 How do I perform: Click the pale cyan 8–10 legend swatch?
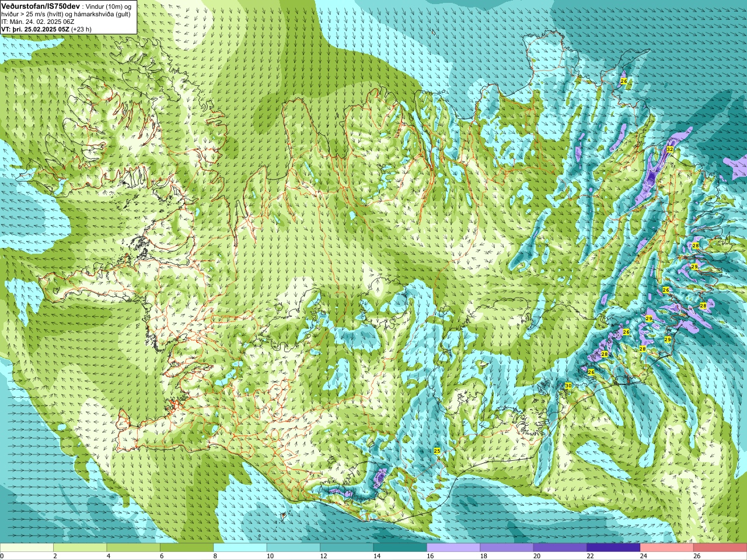coord(240,548)
